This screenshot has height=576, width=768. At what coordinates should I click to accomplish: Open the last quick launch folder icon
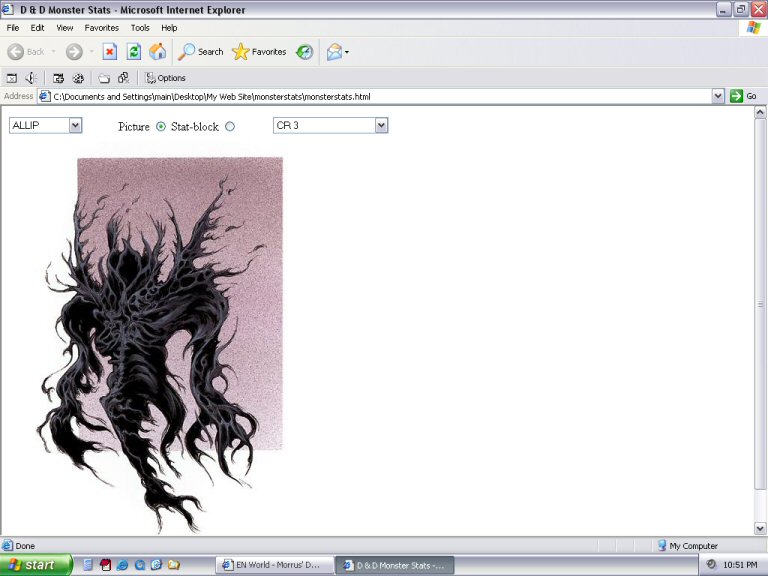(173, 565)
